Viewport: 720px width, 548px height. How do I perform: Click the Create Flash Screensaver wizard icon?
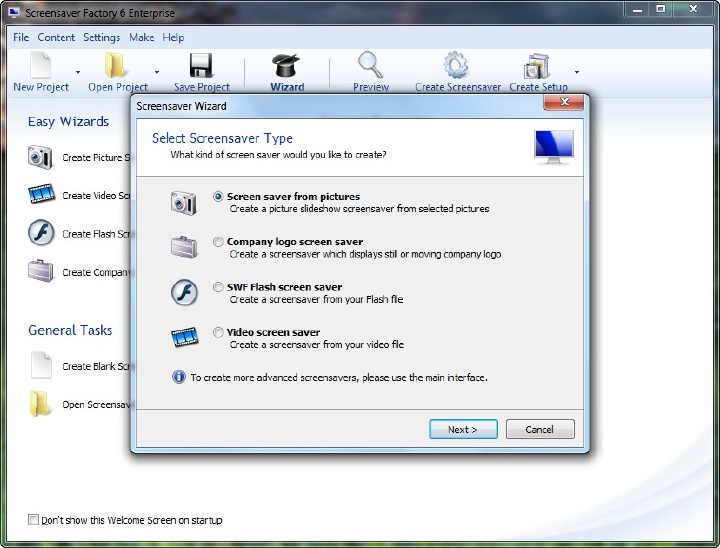tap(41, 234)
